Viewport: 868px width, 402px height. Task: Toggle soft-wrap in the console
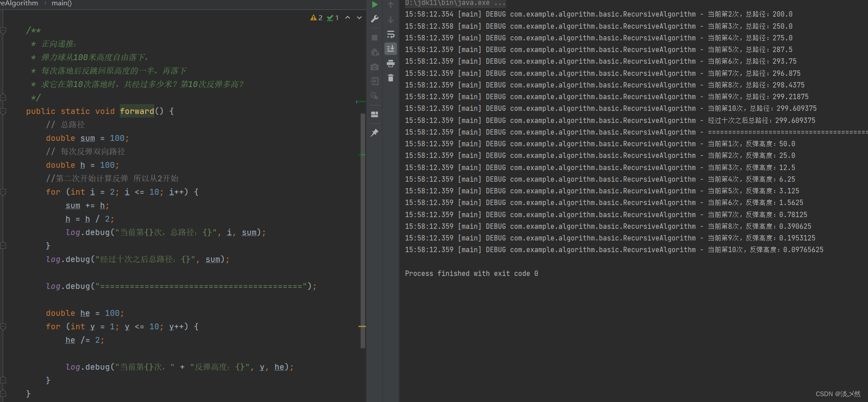(x=391, y=34)
